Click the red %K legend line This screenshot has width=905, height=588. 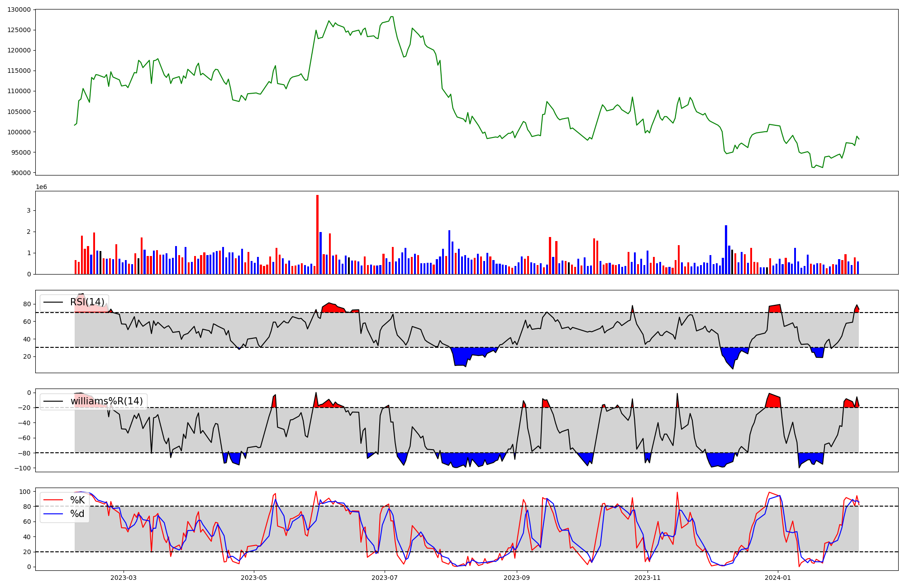pos(53,500)
